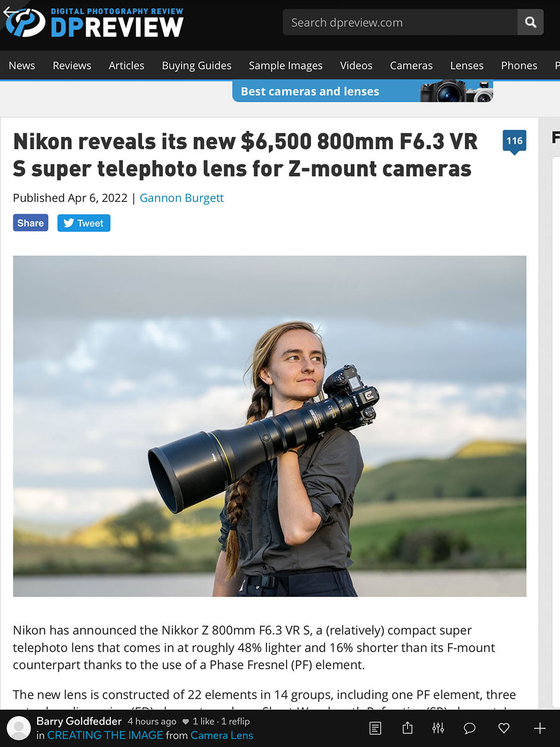560x747 pixels.
Task: Open CREATING THE IMAGE magazine link
Action: pos(105,736)
